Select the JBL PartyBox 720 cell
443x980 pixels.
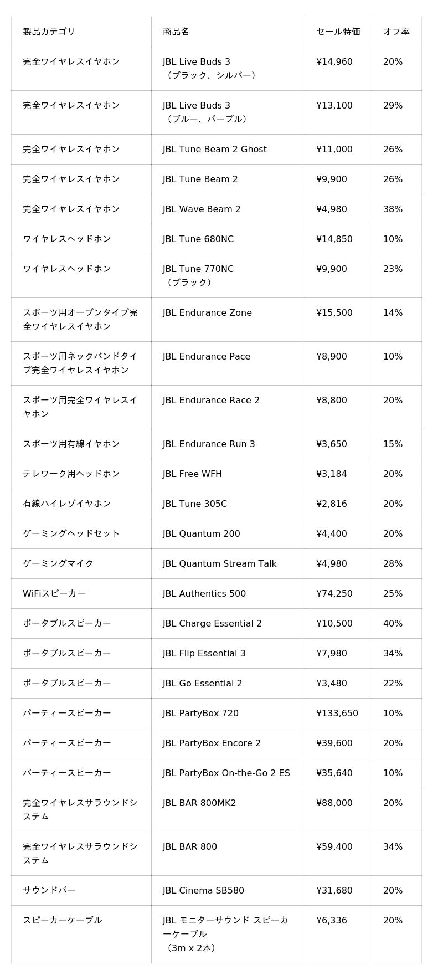[200, 714]
